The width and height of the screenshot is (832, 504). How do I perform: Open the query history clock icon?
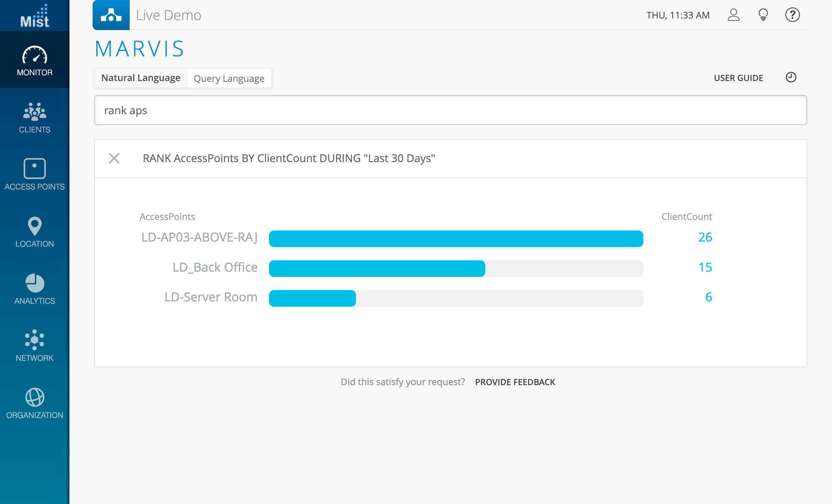point(791,78)
